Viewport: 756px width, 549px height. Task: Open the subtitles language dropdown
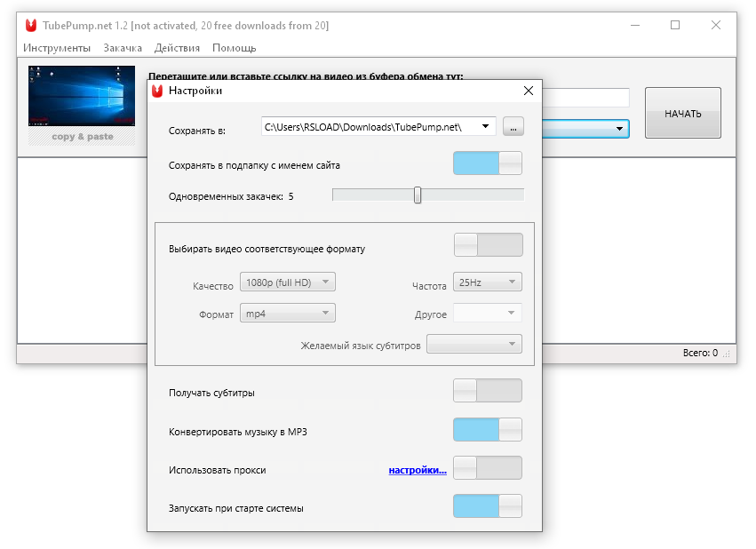[474, 344]
